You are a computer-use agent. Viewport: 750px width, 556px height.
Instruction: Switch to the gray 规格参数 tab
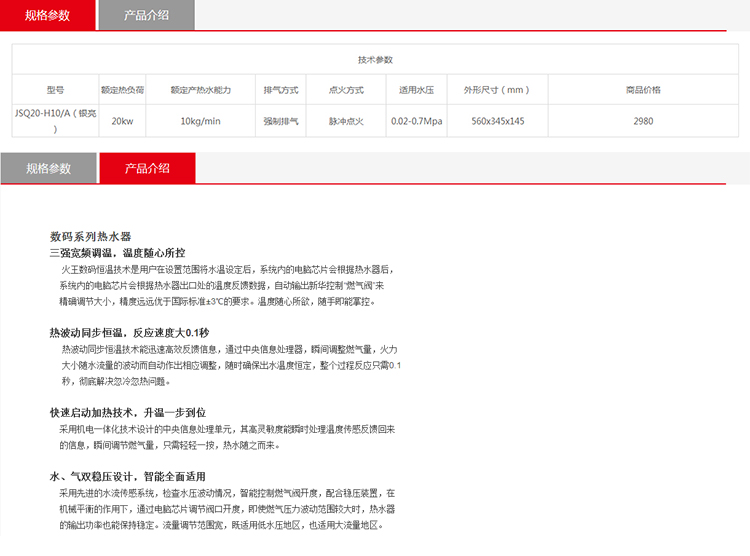tap(48, 168)
